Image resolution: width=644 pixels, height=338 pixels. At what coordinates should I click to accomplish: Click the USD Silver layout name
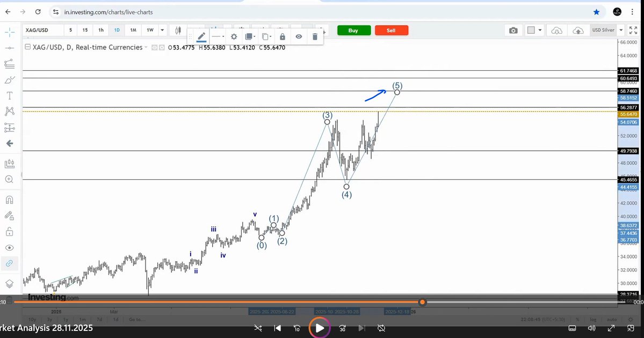point(603,30)
